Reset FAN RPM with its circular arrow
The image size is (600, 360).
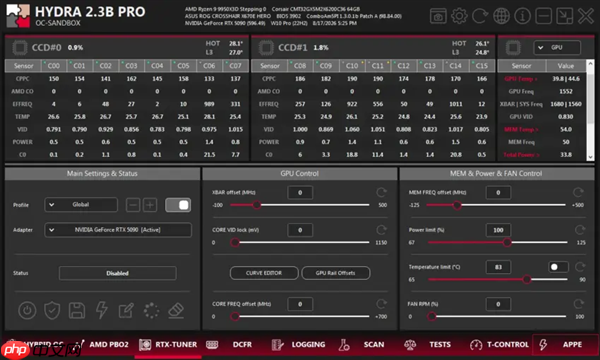pyautogui.click(x=579, y=304)
